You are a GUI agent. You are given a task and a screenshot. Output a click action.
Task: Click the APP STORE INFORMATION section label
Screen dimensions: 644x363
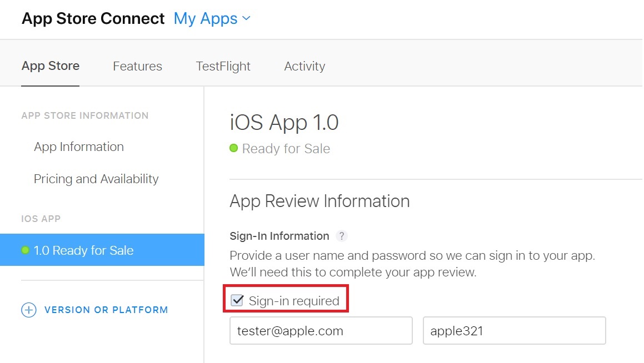click(85, 115)
